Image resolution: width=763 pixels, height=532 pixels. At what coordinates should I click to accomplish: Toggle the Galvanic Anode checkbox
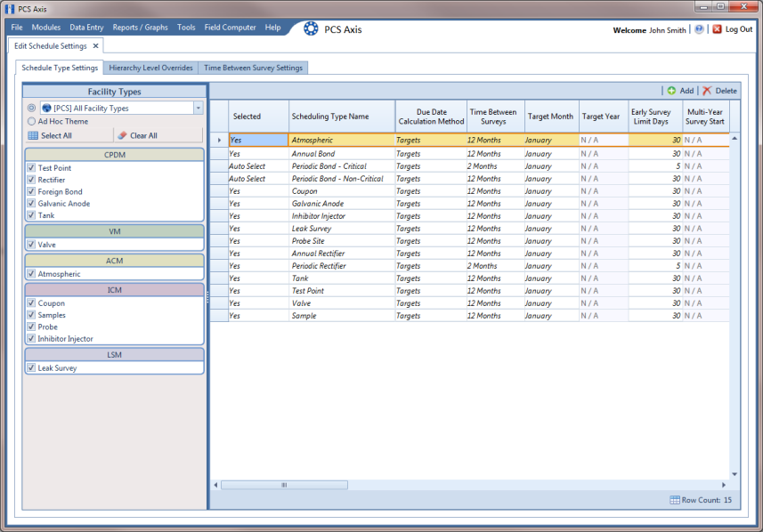click(31, 203)
